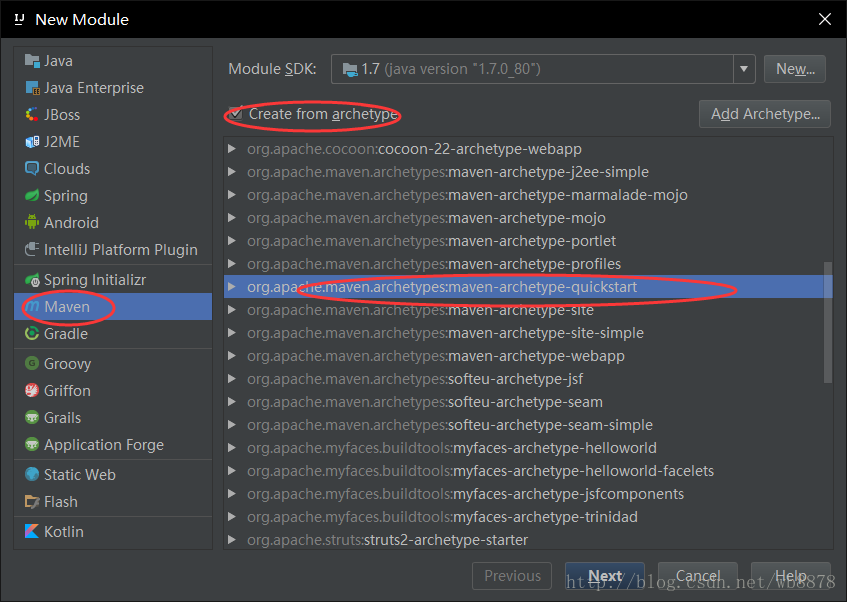Select the Kotlin module type label

coord(64,531)
